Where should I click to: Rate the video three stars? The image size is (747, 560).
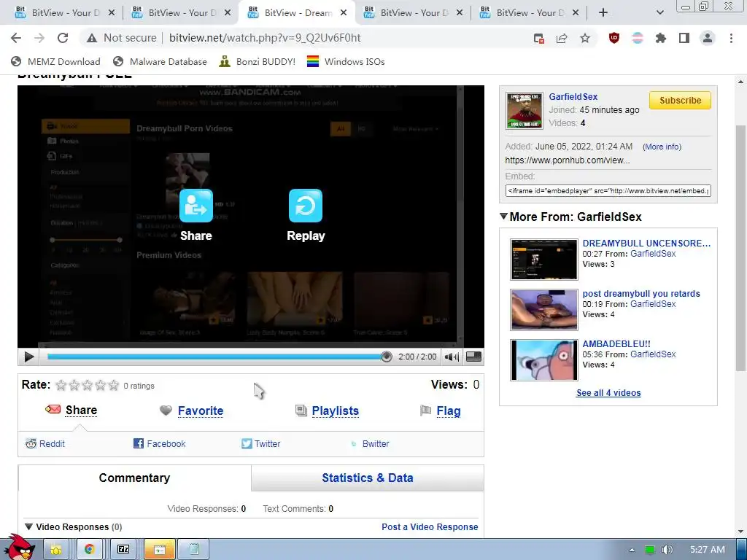(88, 385)
